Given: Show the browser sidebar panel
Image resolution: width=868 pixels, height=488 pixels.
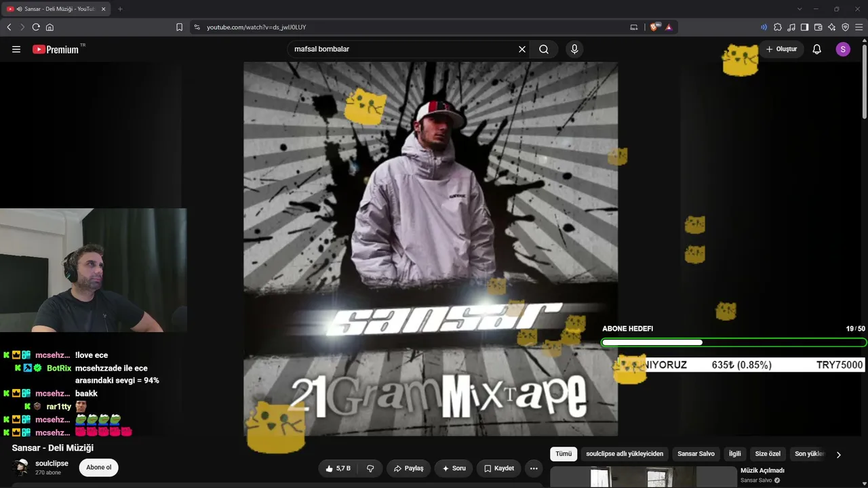Looking at the screenshot, I should pos(804,27).
